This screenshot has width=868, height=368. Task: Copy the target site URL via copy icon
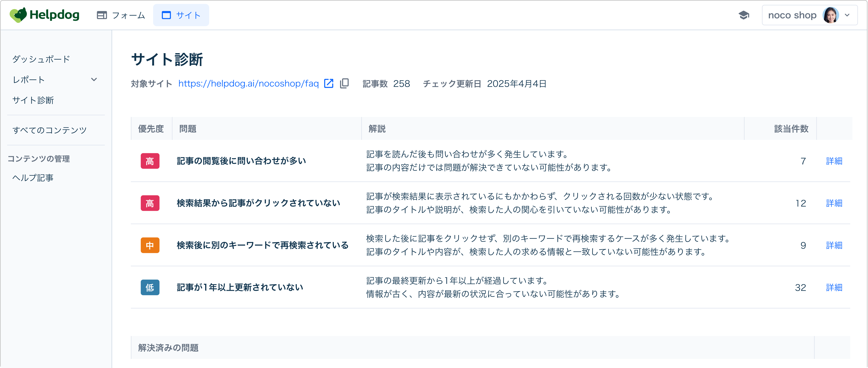coord(344,83)
